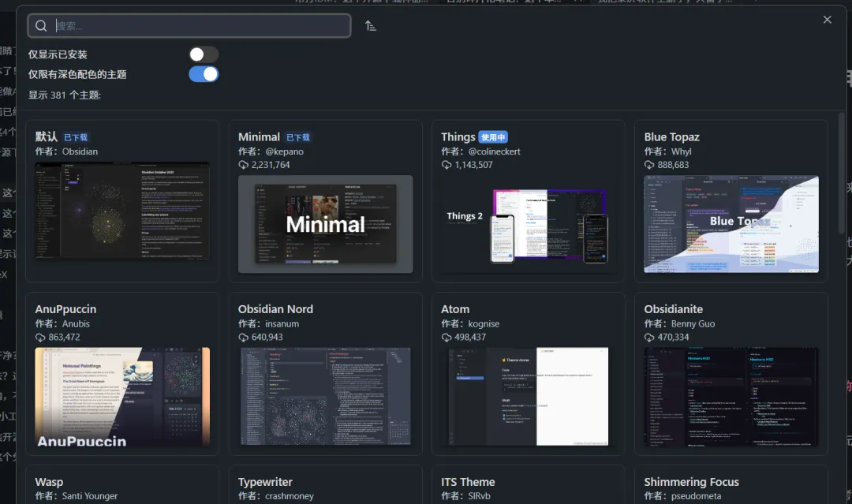852x504 pixels.
Task: Open the Blue Topaz theme title
Action: [x=671, y=137]
